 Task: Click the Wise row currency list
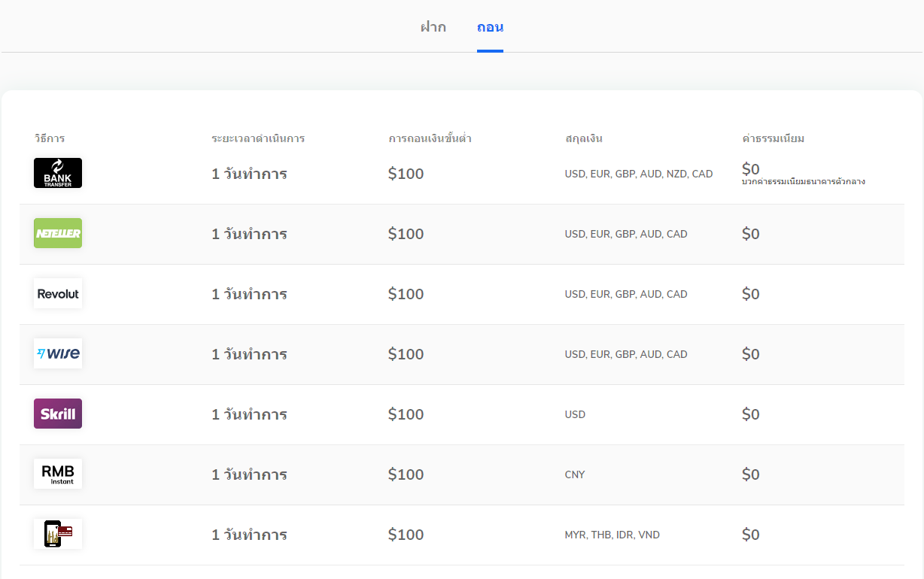(x=626, y=354)
